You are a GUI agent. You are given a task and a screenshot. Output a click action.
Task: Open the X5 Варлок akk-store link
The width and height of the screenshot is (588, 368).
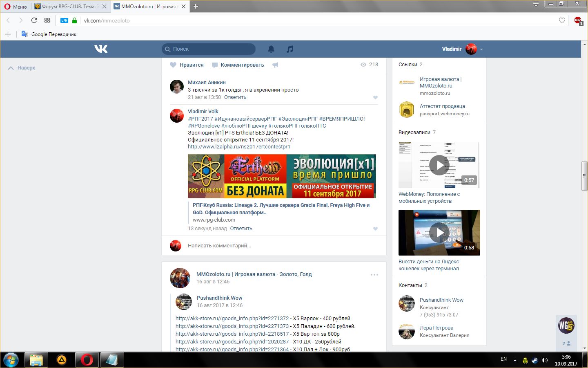pyautogui.click(x=232, y=319)
